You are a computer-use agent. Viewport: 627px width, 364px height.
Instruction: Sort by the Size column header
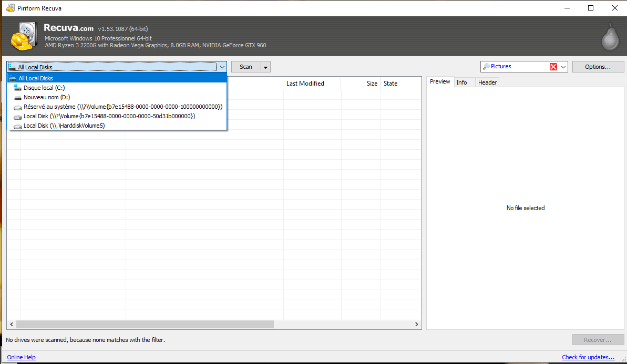[361, 84]
